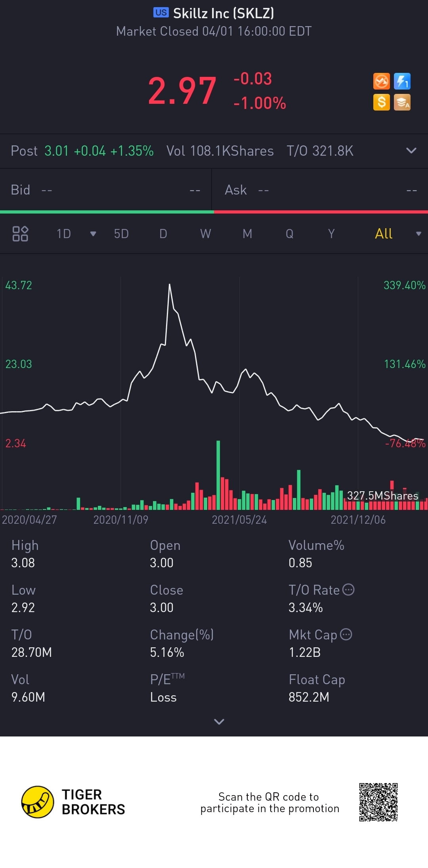This screenshot has height=868, width=428.
Task: Select the Y yearly chart tab
Action: 331,234
